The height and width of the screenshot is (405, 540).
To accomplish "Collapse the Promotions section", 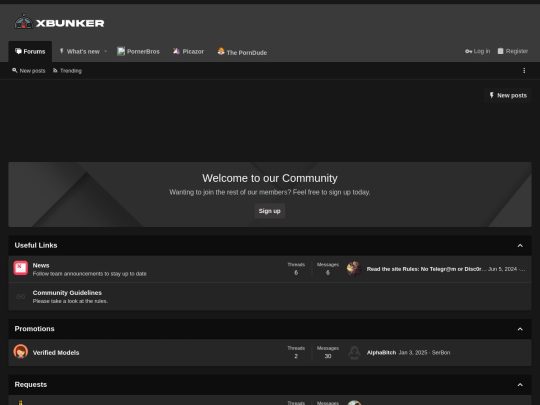I will point(520,329).
